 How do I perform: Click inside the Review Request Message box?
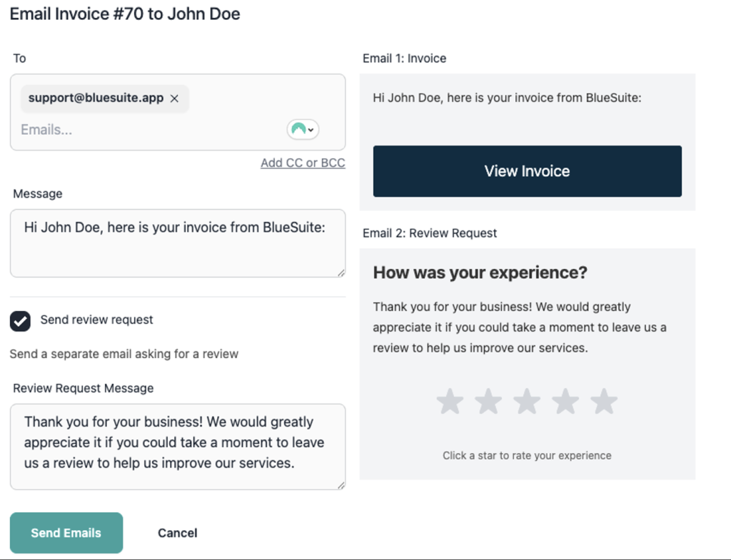(x=178, y=447)
